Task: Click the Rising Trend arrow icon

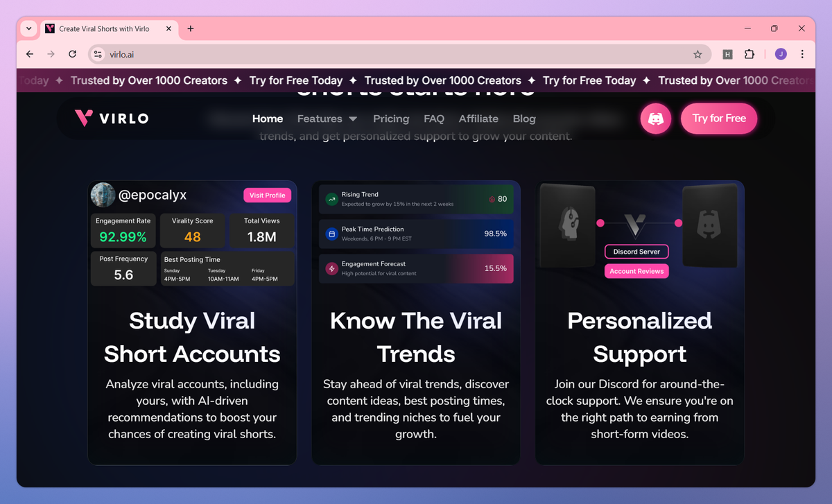Action: click(331, 199)
